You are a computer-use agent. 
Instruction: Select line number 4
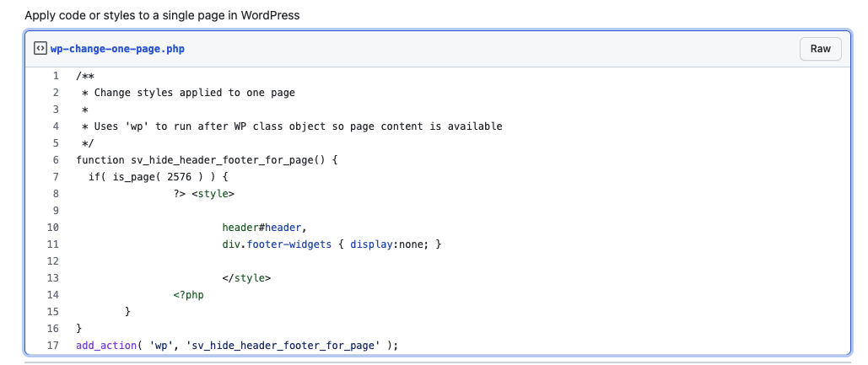tap(56, 126)
